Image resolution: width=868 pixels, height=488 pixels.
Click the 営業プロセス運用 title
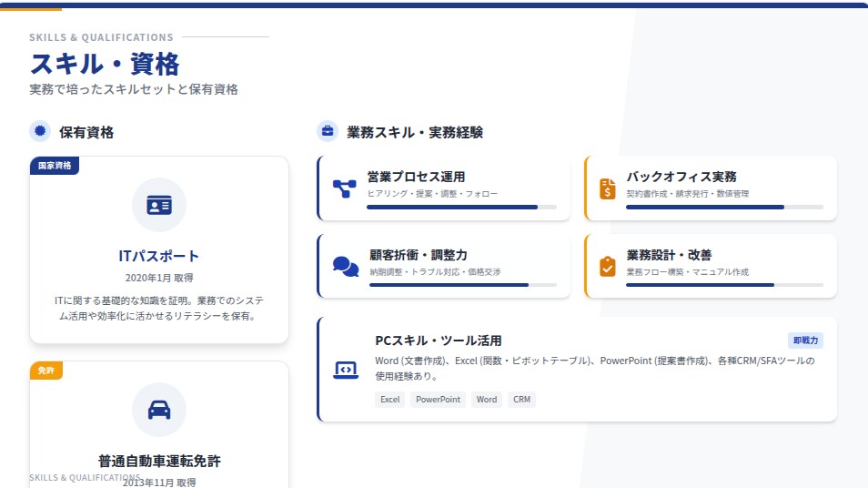pyautogui.click(x=416, y=177)
